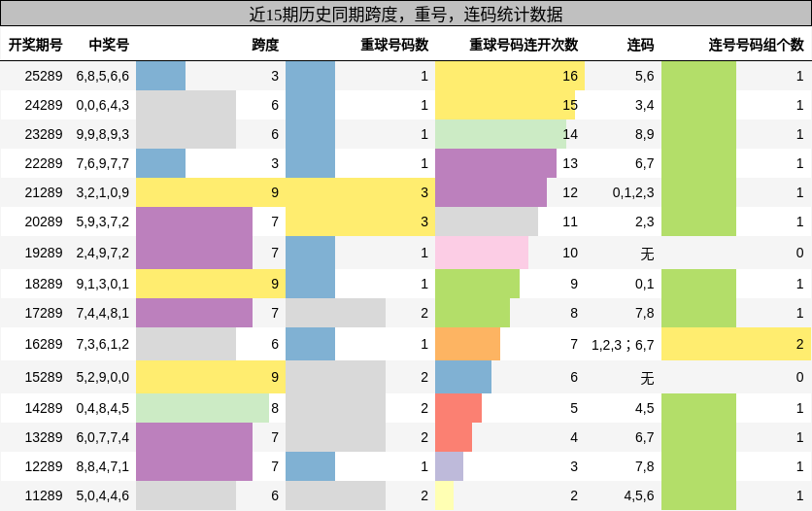Click 无 in row 19289
812x511 pixels.
click(647, 254)
